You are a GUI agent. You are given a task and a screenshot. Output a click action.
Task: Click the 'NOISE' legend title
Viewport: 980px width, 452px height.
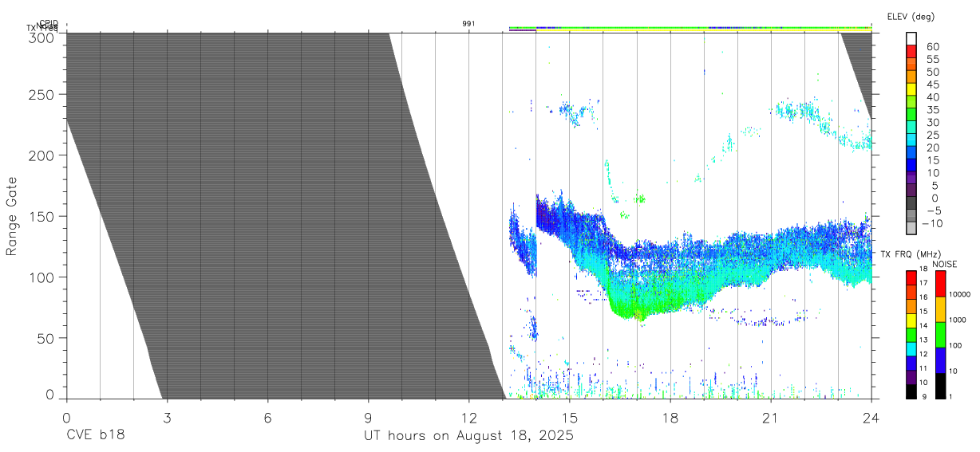coord(945,264)
